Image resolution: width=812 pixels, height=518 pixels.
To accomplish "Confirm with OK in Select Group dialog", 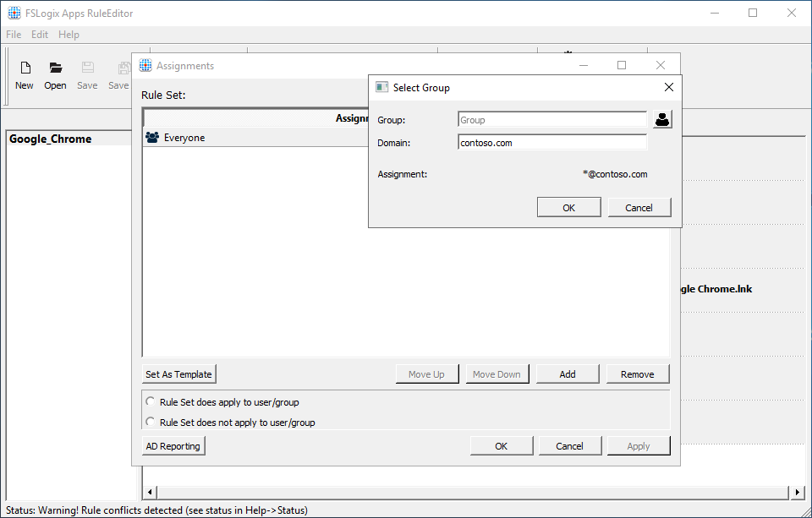I will pyautogui.click(x=568, y=207).
